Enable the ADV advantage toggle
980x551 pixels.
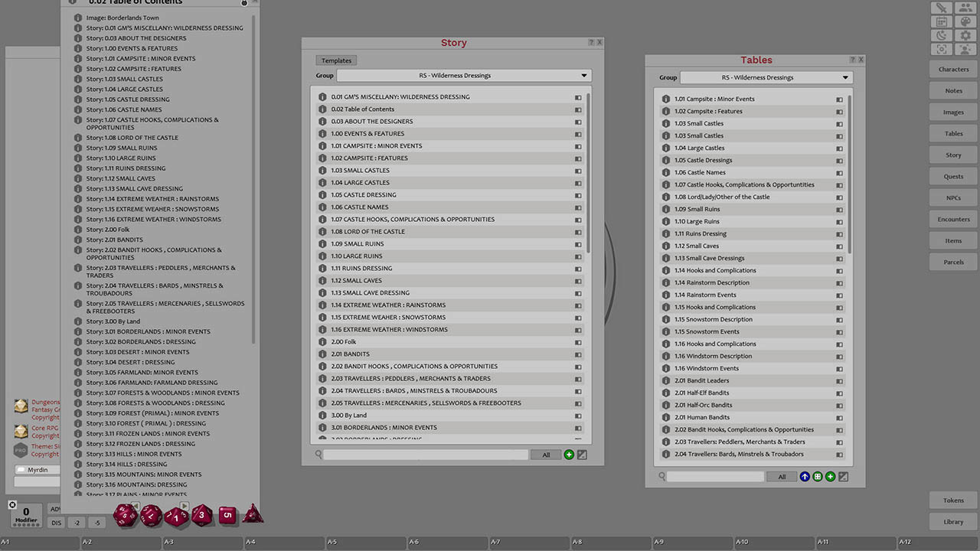tap(57, 509)
